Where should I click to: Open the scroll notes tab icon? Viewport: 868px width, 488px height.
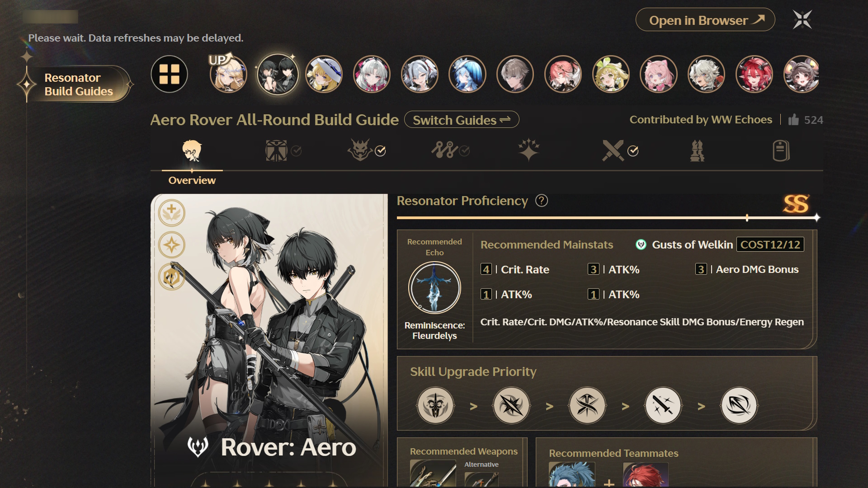(x=781, y=150)
